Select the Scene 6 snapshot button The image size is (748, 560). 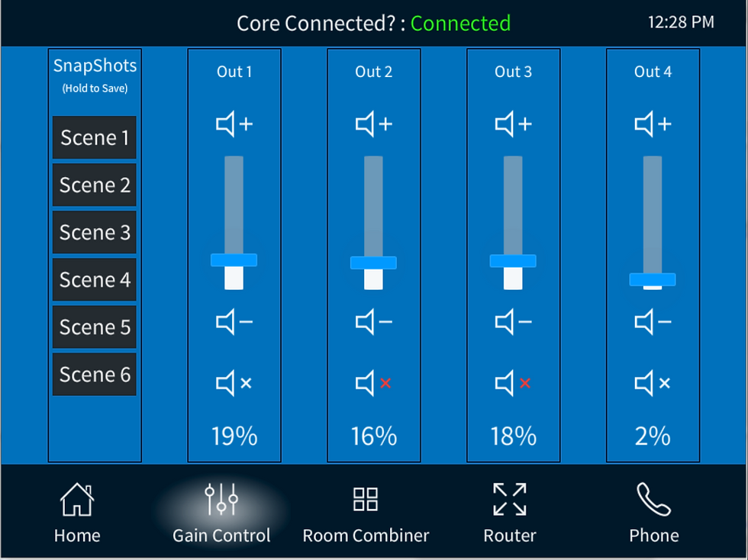click(95, 375)
